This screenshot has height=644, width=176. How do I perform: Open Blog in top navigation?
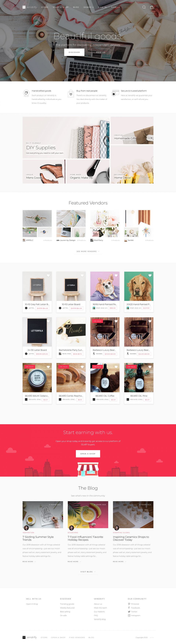[76, 7]
